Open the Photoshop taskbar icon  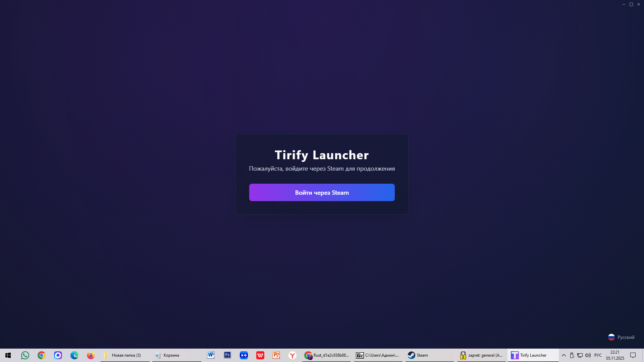click(227, 355)
